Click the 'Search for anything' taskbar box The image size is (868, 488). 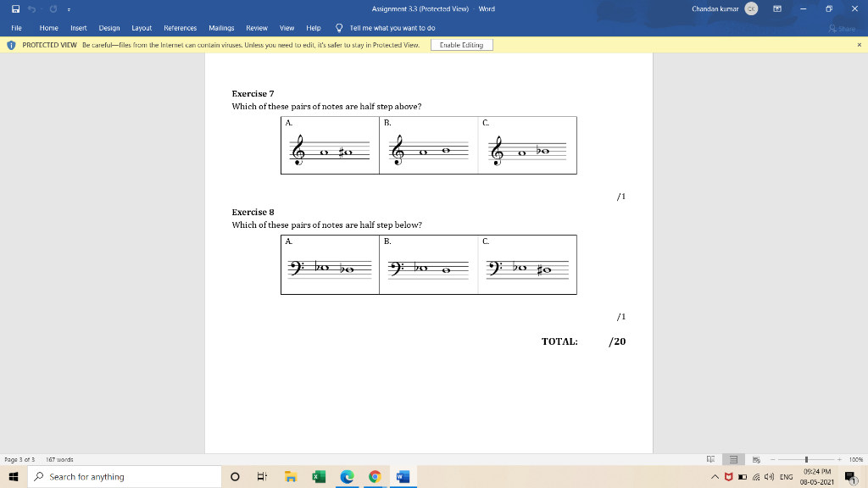coord(125,476)
